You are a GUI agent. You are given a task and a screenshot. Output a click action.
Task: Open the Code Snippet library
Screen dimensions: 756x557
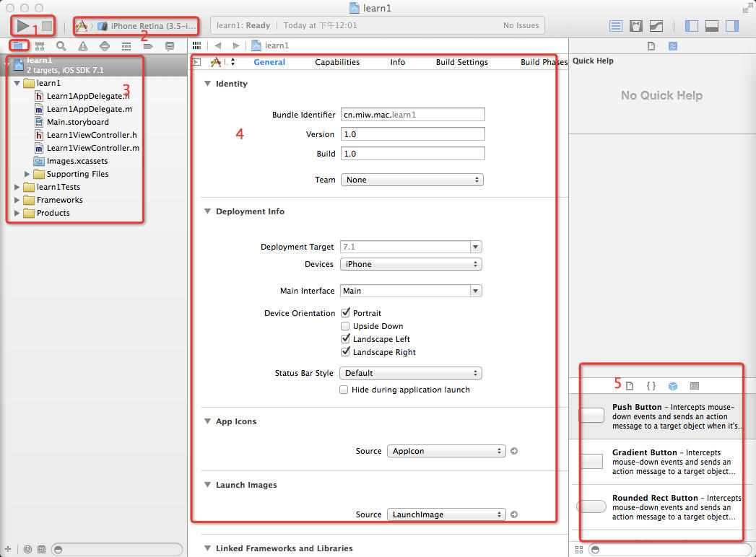pyautogui.click(x=651, y=386)
